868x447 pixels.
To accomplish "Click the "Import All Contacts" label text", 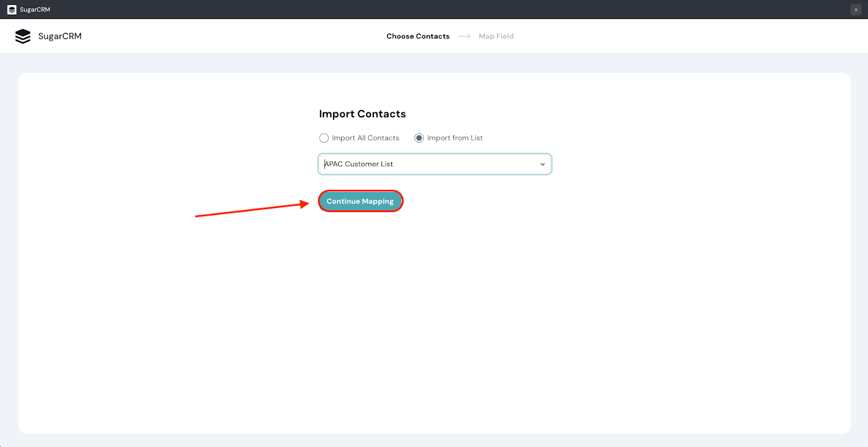I will click(365, 138).
